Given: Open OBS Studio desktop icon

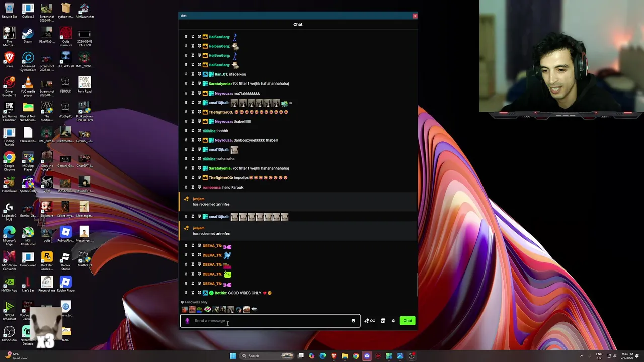Looking at the screenshot, I should pos(9,334).
